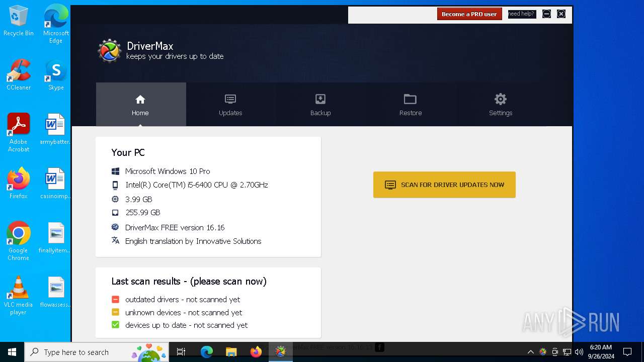The width and height of the screenshot is (644, 362).
Task: Open Recycle Bin desktop icon
Action: (x=19, y=21)
